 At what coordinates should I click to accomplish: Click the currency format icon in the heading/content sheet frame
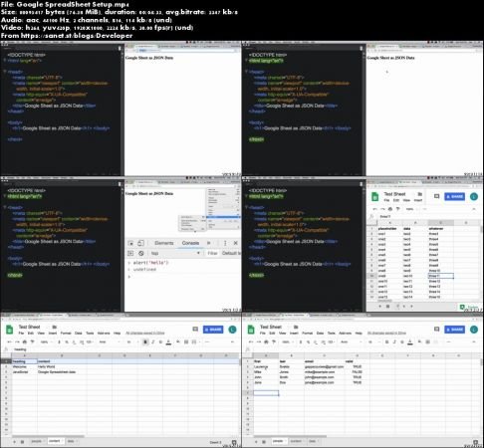[x=60, y=341]
